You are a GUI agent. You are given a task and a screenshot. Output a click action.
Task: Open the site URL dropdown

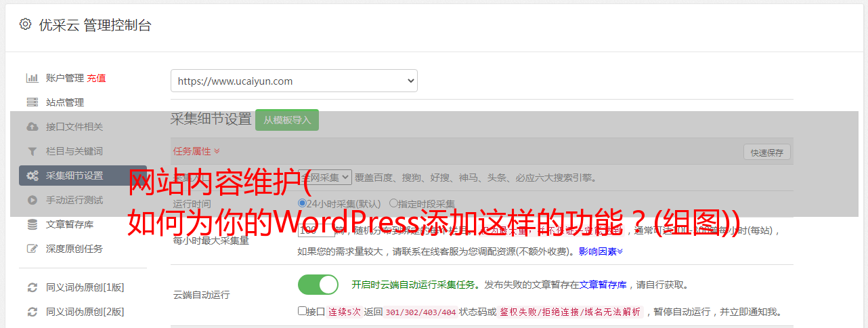tap(294, 81)
